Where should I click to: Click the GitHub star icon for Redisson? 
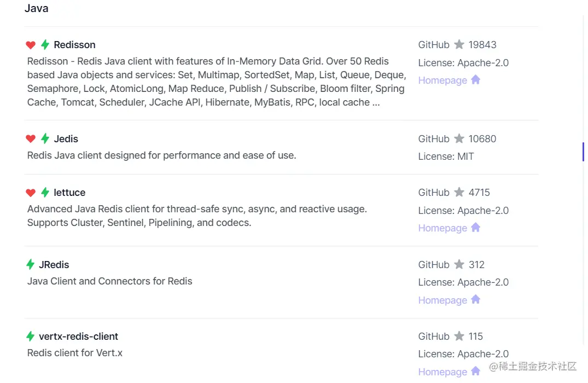click(x=459, y=45)
